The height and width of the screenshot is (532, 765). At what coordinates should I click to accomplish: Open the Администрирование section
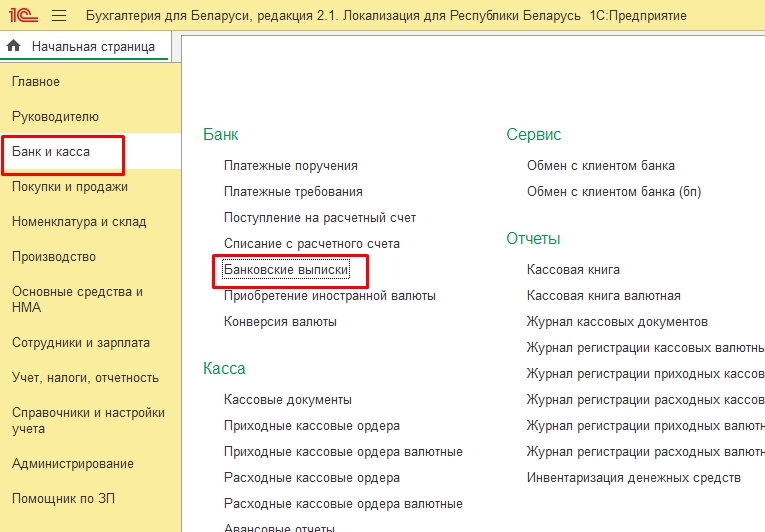point(73,464)
